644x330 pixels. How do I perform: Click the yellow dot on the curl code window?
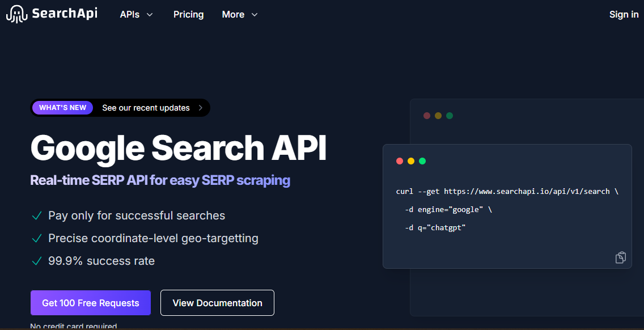click(411, 161)
